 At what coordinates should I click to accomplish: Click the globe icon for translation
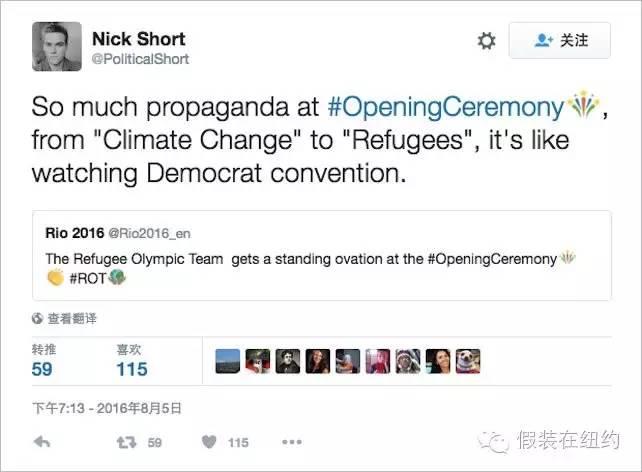(37, 318)
